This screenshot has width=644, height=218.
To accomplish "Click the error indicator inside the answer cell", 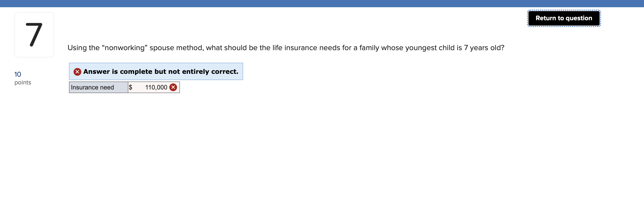I will point(173,87).
